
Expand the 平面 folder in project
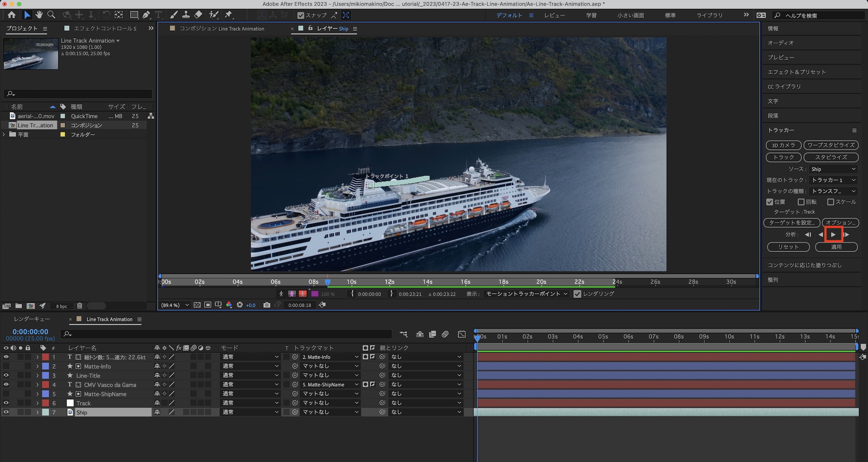pos(4,134)
